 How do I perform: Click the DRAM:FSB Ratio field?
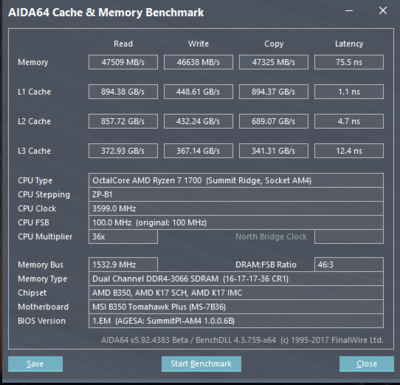pos(349,265)
